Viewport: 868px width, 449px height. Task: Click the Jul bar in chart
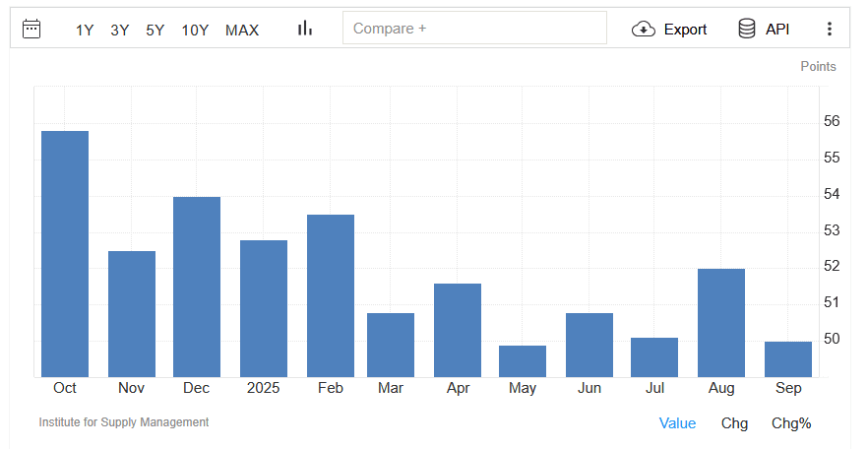click(654, 357)
